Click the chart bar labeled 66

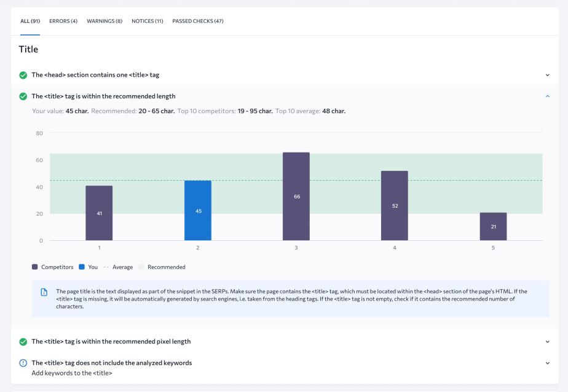[x=296, y=195]
